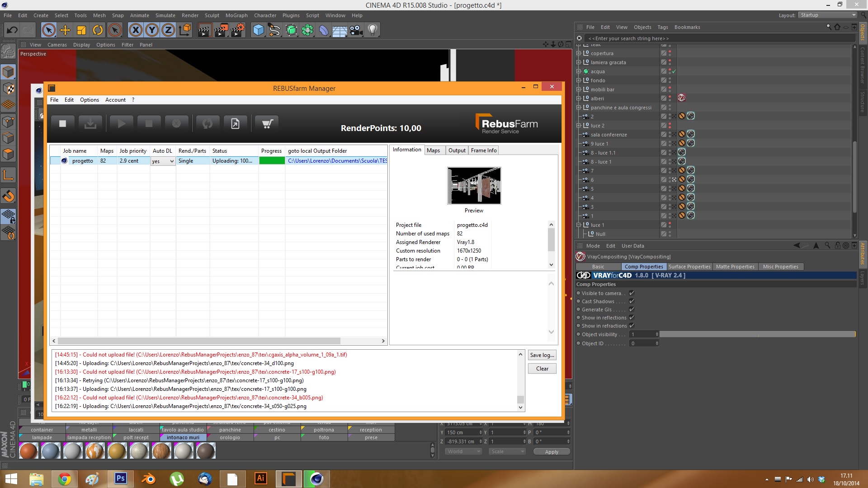Click the Save log... button
The width and height of the screenshot is (868, 488).
click(542, 355)
